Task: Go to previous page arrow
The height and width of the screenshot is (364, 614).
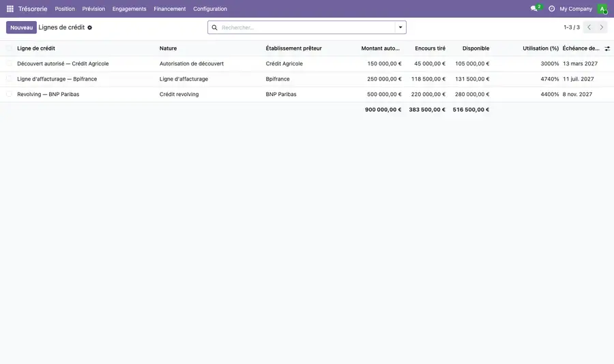Action: (589, 27)
